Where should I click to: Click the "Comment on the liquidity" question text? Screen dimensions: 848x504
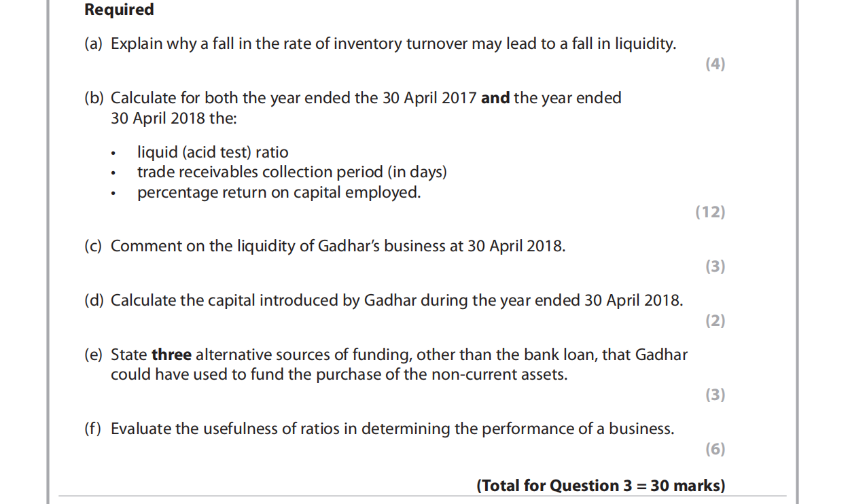[338, 247]
